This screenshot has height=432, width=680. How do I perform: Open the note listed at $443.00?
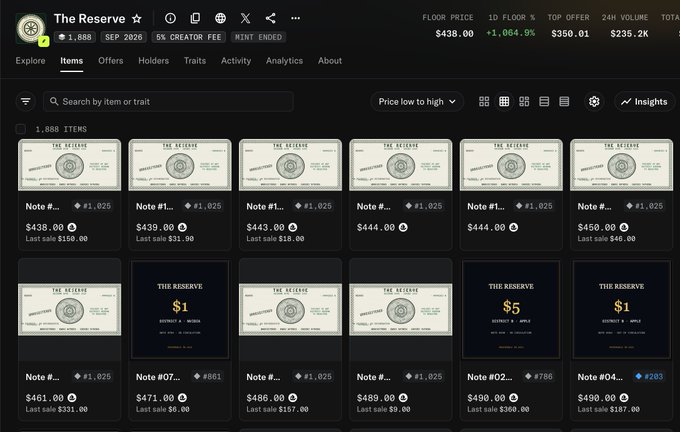pyautogui.click(x=290, y=194)
